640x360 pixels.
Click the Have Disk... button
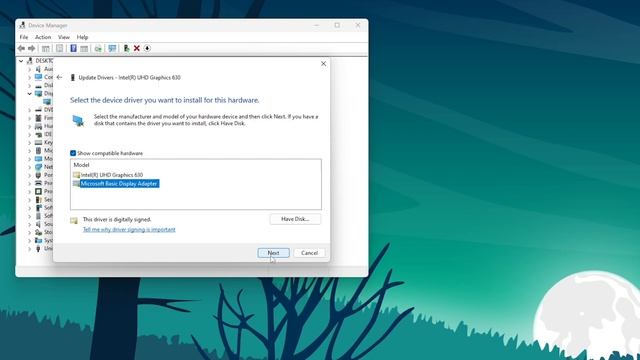(295, 219)
